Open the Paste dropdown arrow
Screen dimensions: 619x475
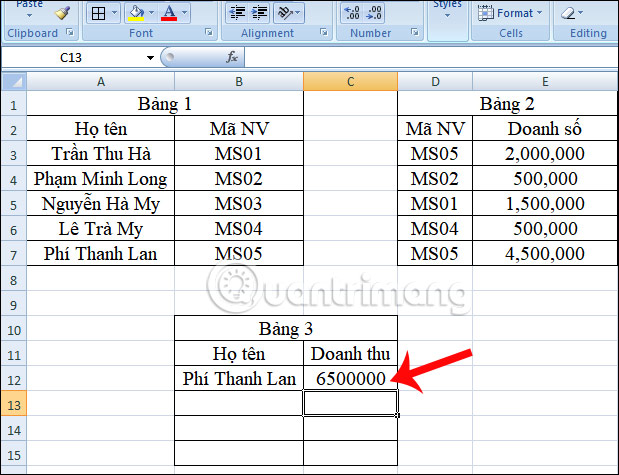pyautogui.click(x=29, y=16)
